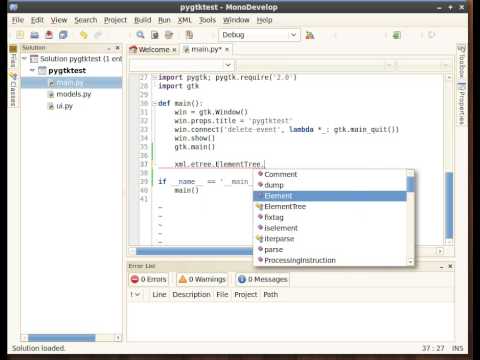The width and height of the screenshot is (480, 360).
Task: Click the Open file toolbar icon
Action: click(35, 35)
